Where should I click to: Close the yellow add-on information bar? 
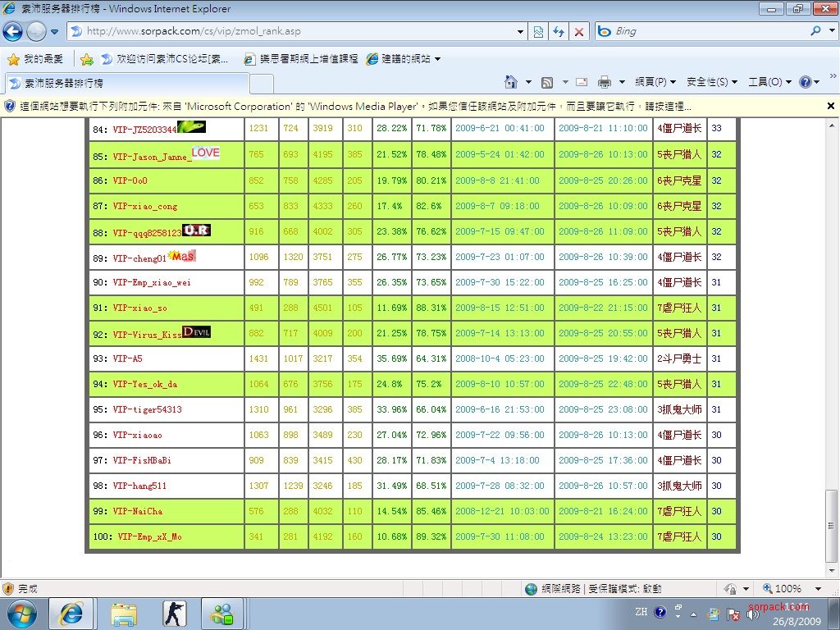[x=830, y=106]
